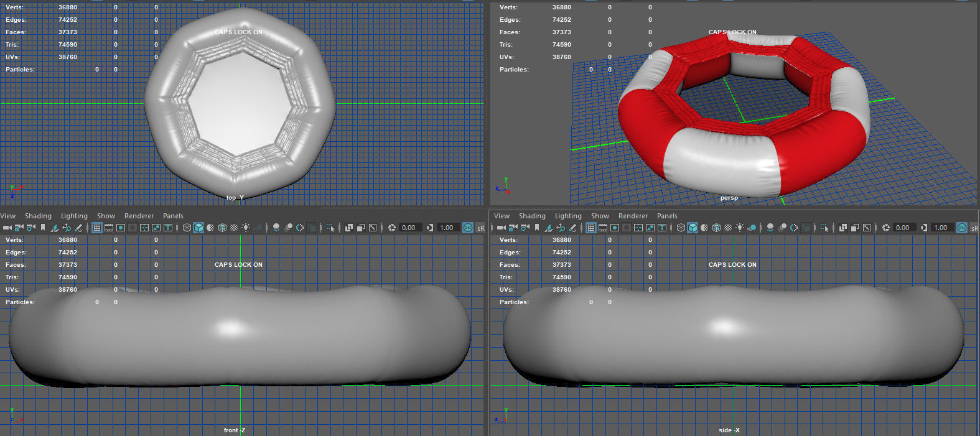Toggle Textured display in side panel

point(728,228)
